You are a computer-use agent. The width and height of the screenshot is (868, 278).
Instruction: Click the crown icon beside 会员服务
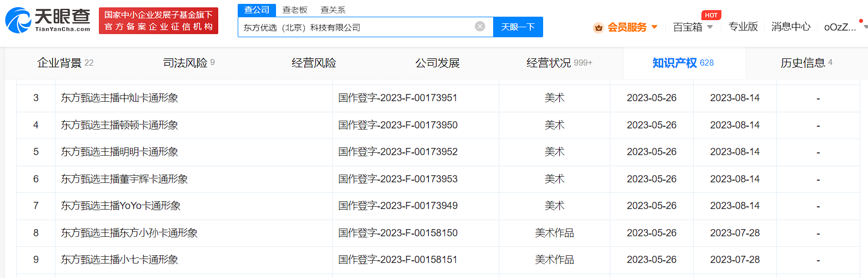598,27
